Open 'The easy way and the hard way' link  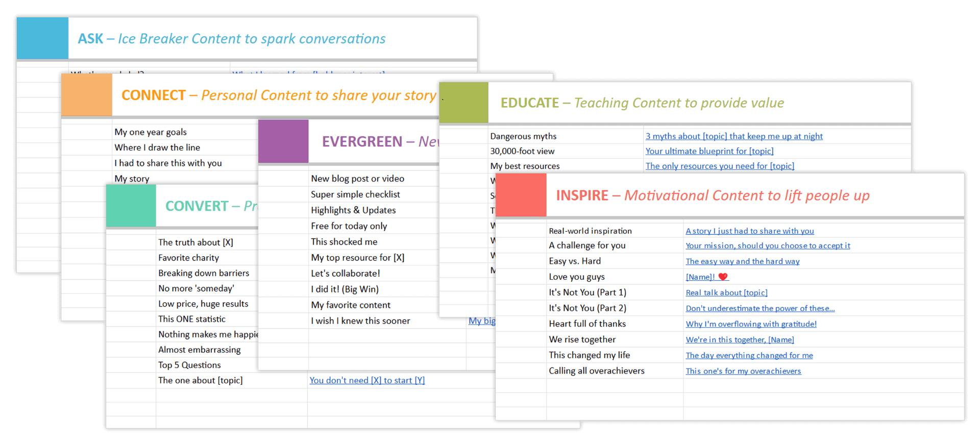pos(742,261)
